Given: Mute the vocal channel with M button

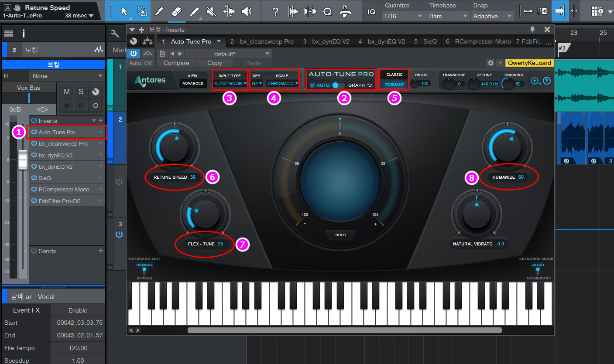Looking at the screenshot, I should pos(67,92).
